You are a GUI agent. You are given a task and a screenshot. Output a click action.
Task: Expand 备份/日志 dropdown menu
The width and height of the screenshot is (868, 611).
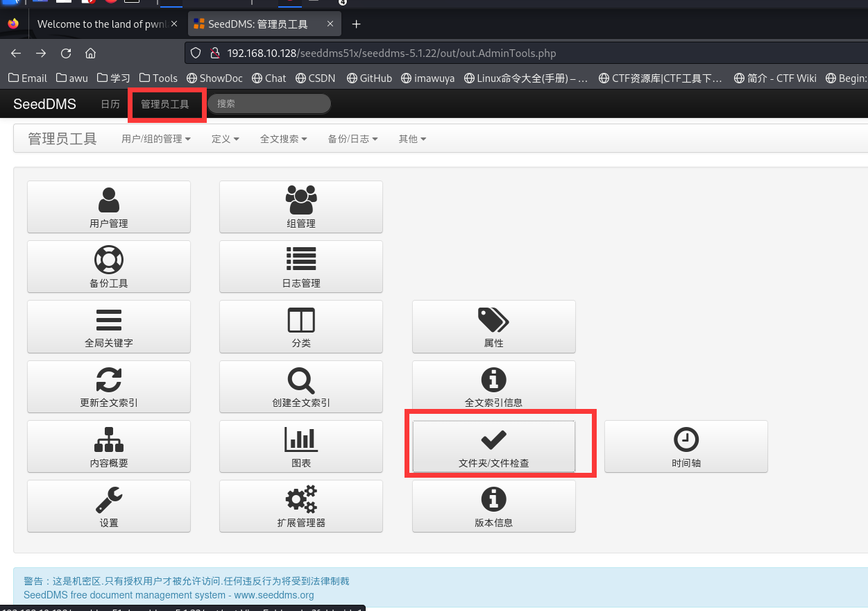tap(353, 139)
